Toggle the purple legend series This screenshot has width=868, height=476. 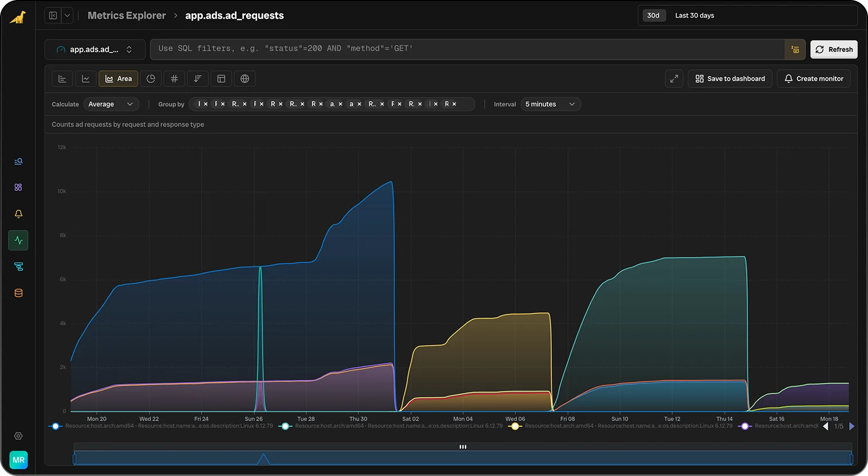click(x=745, y=426)
